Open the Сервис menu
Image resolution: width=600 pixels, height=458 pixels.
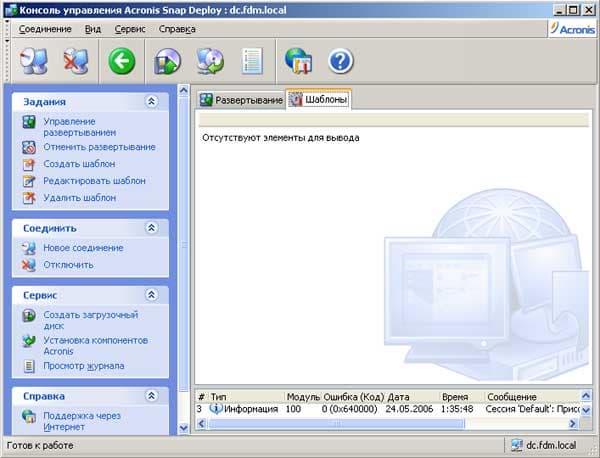click(130, 29)
